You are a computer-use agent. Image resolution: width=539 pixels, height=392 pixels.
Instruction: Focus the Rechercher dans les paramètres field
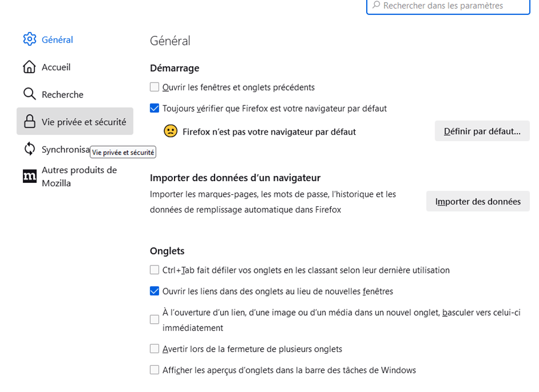click(451, 6)
